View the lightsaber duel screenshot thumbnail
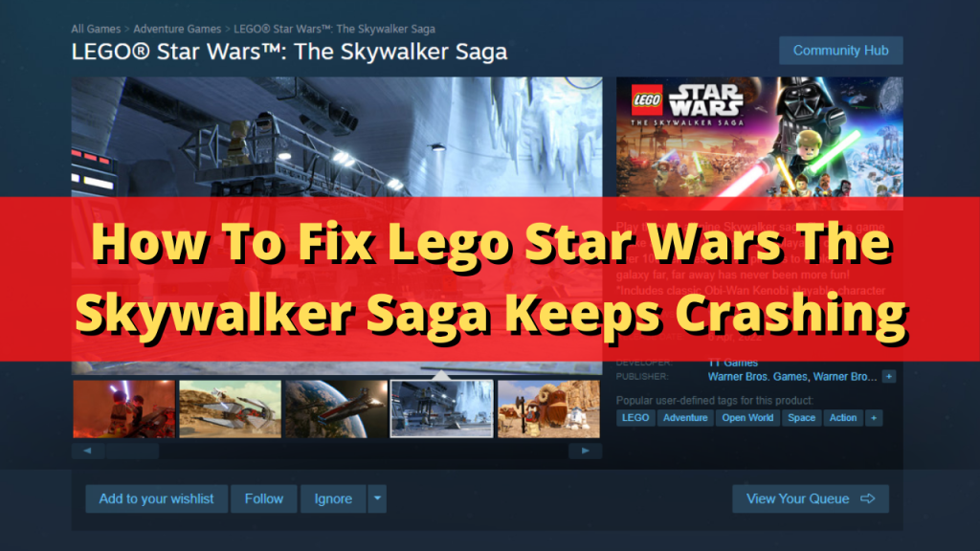980x551 pixels. click(x=123, y=409)
